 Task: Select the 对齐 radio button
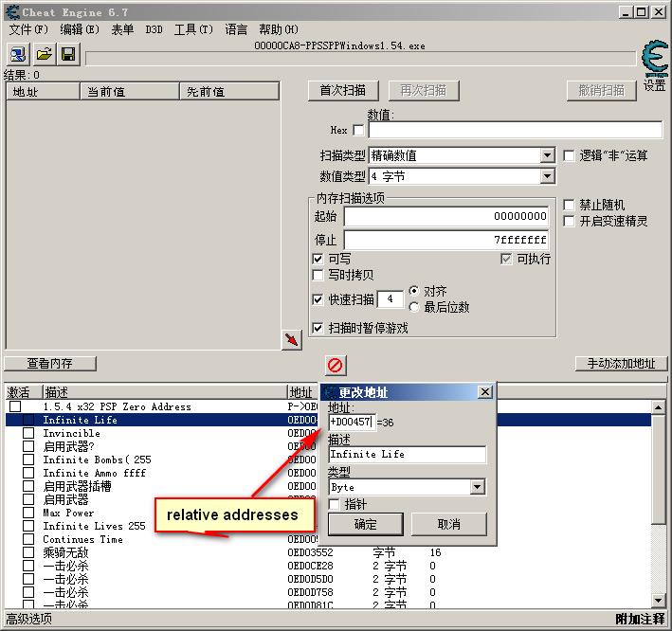(x=414, y=291)
